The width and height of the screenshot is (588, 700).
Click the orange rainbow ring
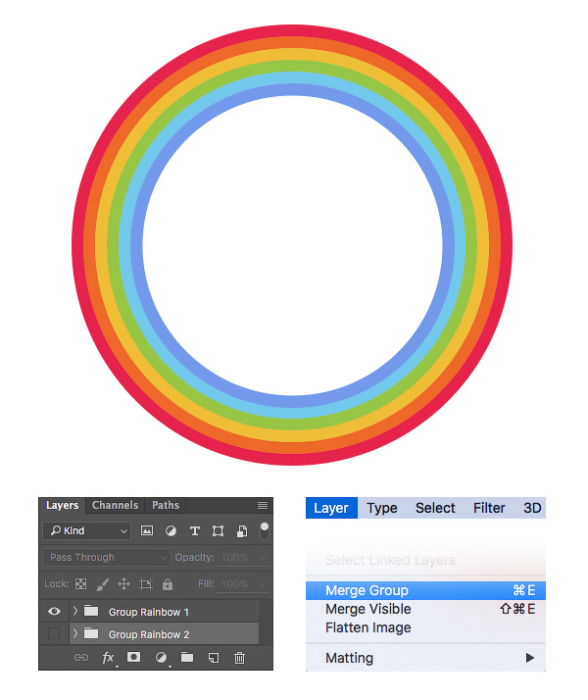[x=292, y=43]
